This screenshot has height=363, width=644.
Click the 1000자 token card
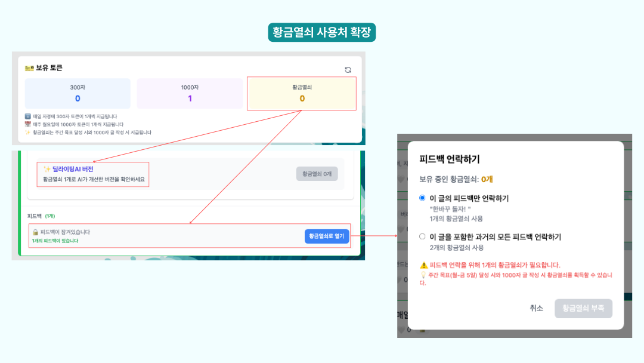click(x=190, y=94)
